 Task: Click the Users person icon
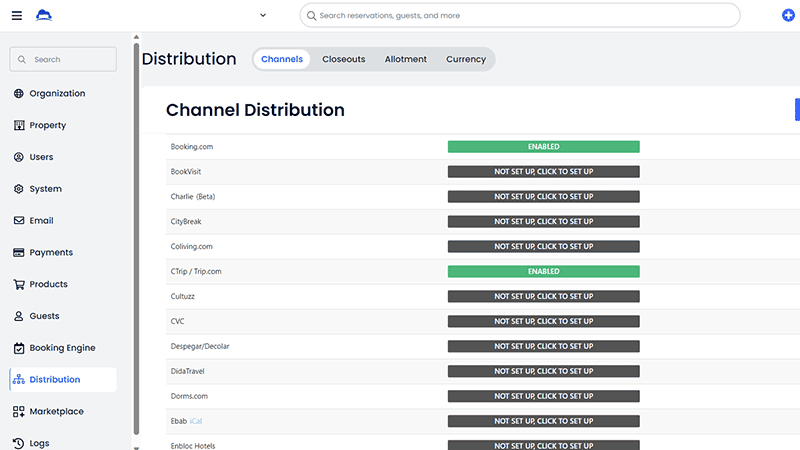pyautogui.click(x=19, y=157)
